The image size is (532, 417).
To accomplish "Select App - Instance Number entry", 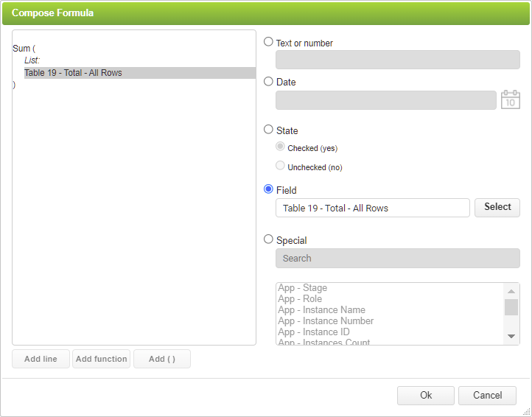I will (x=326, y=321).
